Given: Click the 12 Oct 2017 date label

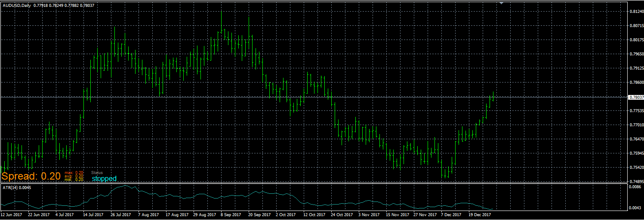Looking at the screenshot, I should tap(314, 214).
